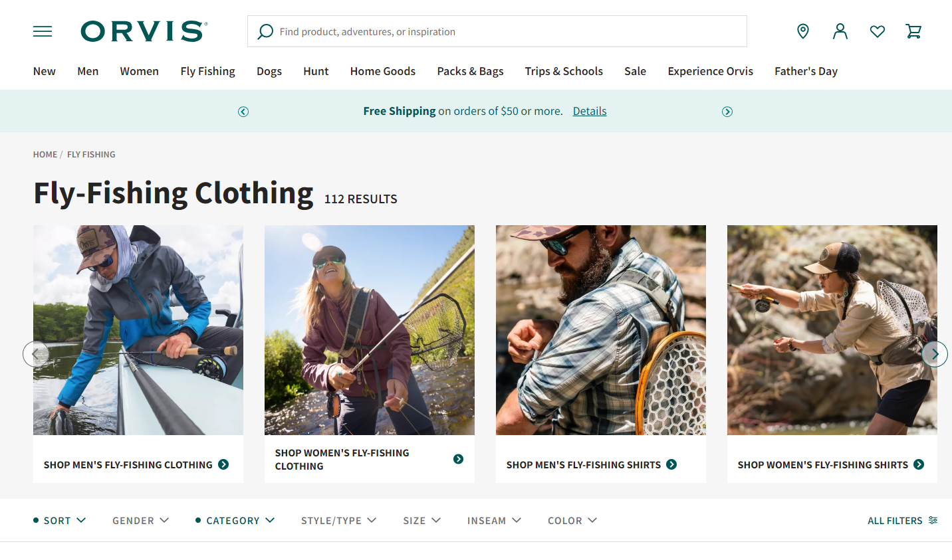Open All Filters panel
This screenshot has height=560, width=952.
point(902,521)
